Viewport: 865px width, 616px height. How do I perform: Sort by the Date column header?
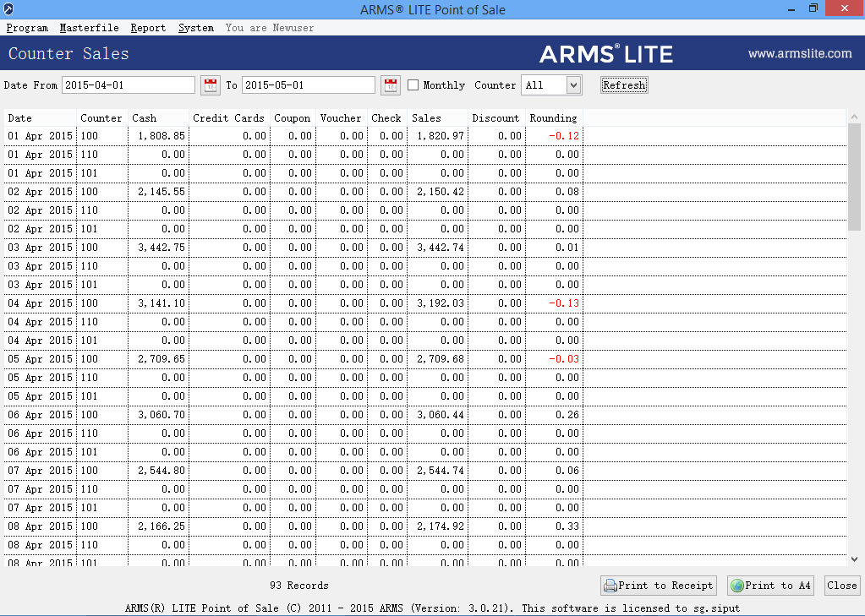tap(40, 118)
